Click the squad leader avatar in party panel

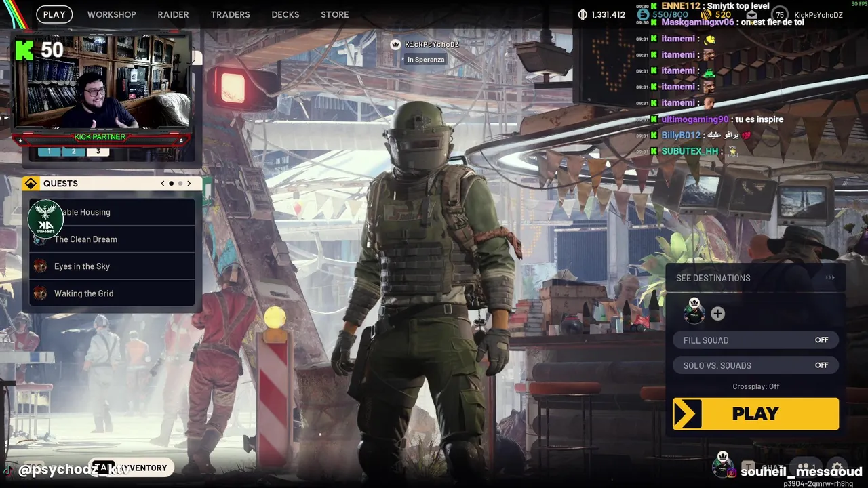tap(694, 312)
